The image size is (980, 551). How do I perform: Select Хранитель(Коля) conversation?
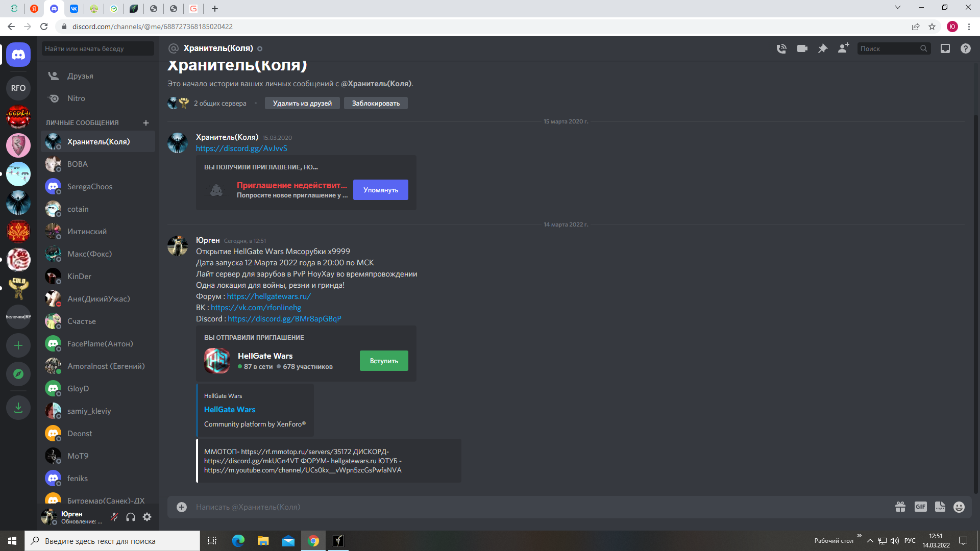coord(98,142)
